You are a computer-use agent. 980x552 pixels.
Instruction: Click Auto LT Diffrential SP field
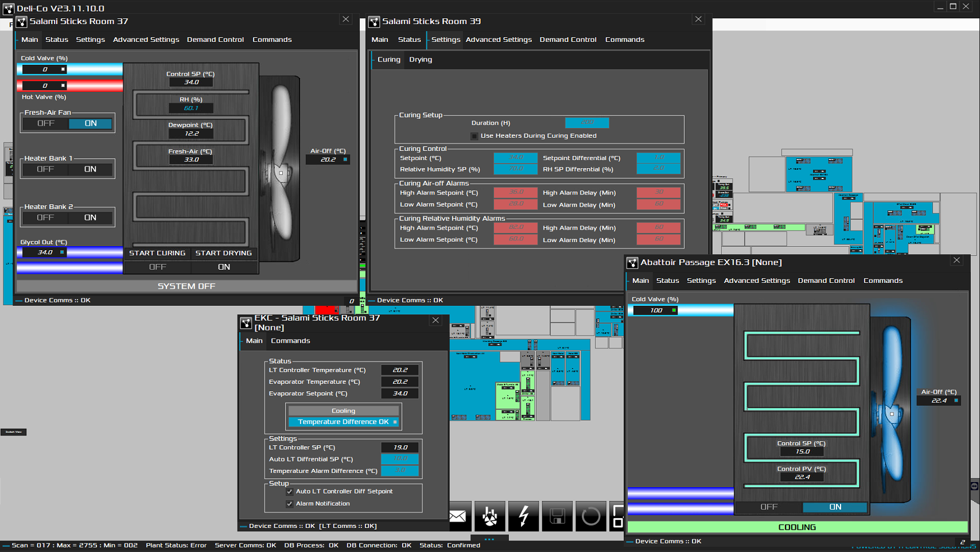pos(400,459)
